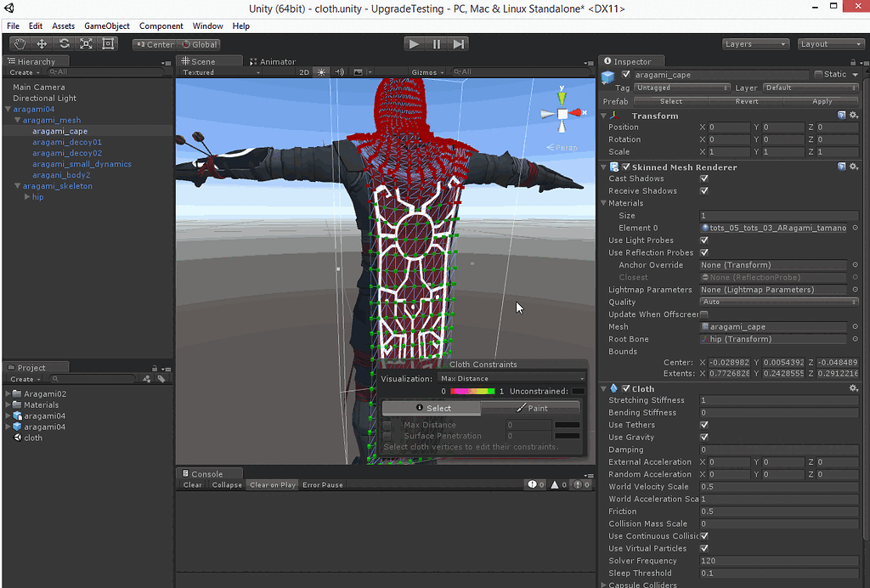Select the Hand tool in toolbar
Screen dimensions: 870x588
(20, 44)
